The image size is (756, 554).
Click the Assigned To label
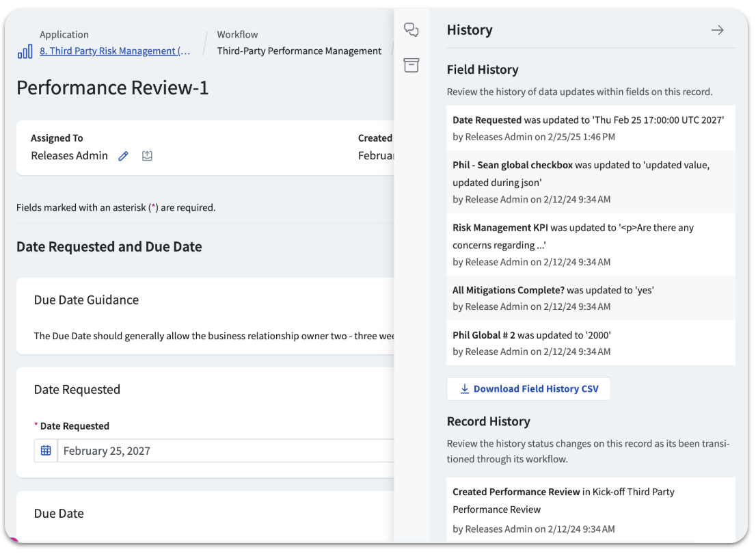coord(57,138)
